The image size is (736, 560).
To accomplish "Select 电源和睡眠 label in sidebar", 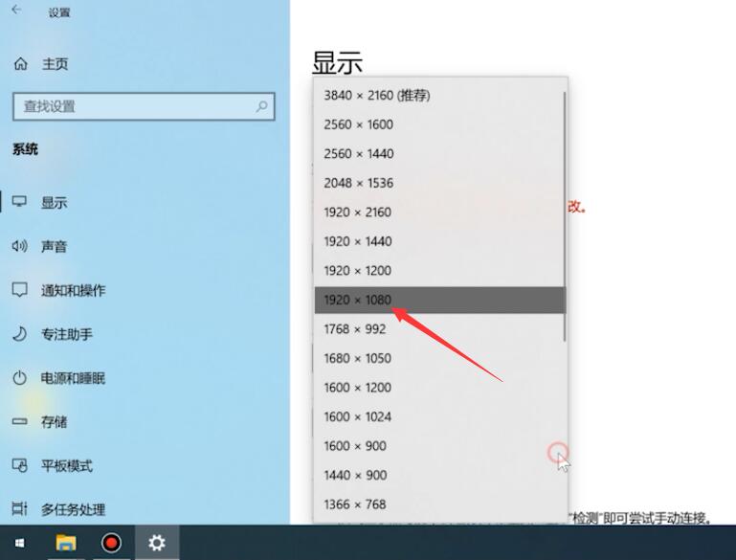I will (74, 378).
